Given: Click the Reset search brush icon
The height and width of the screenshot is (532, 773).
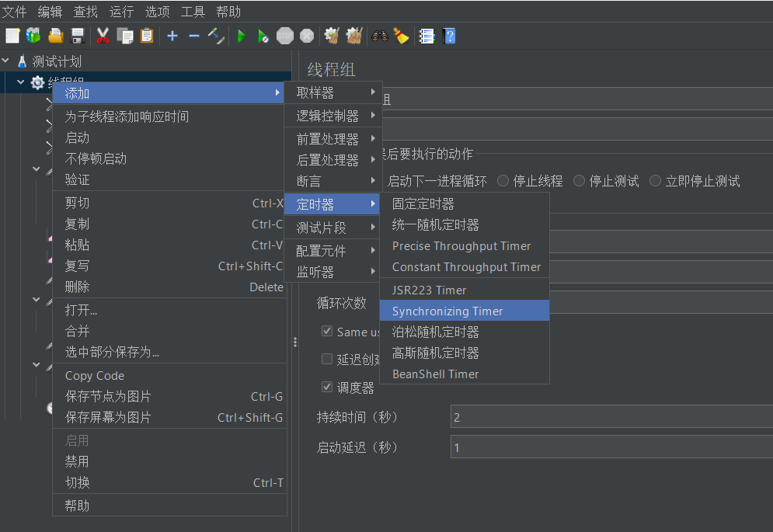Looking at the screenshot, I should tap(401, 36).
